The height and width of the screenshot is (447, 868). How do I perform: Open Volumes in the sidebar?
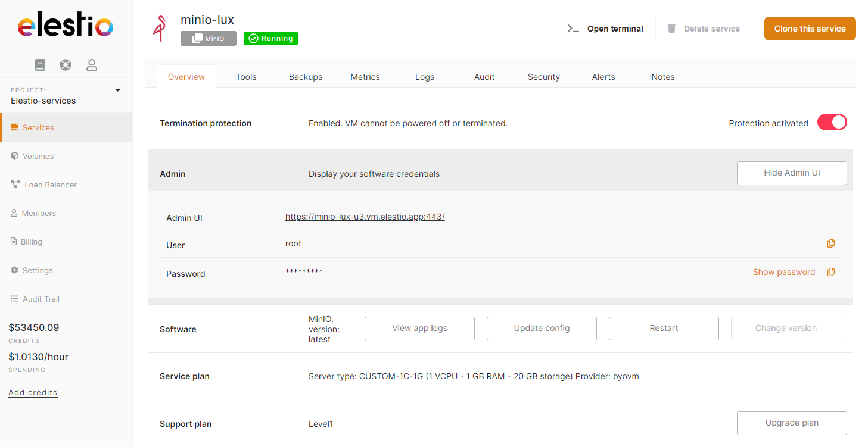pos(66,156)
